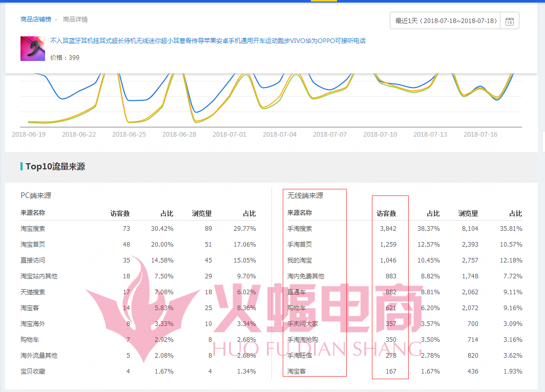
Task: Click the 无线端来源 table title
Action: click(305, 195)
